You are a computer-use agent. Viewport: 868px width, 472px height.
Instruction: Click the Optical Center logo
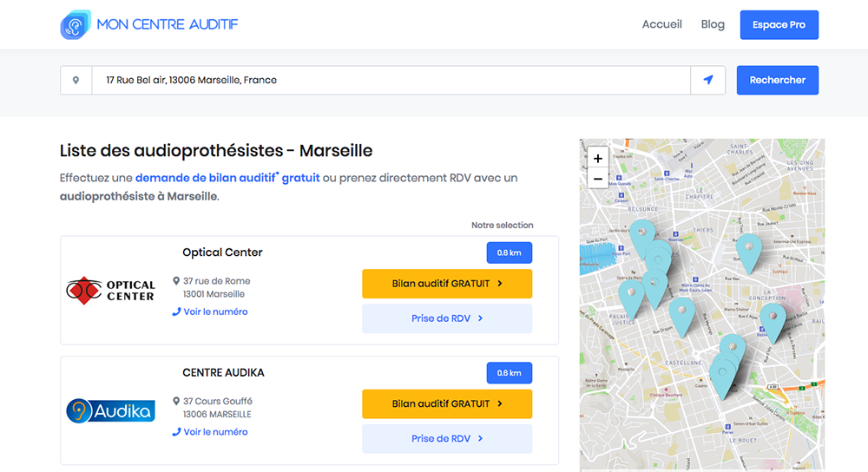pos(111,291)
